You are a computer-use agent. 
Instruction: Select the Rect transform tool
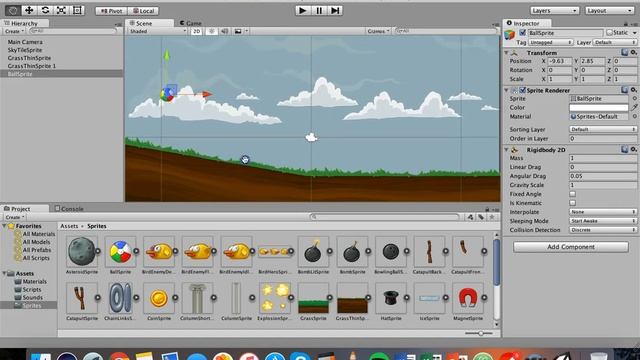[x=77, y=10]
